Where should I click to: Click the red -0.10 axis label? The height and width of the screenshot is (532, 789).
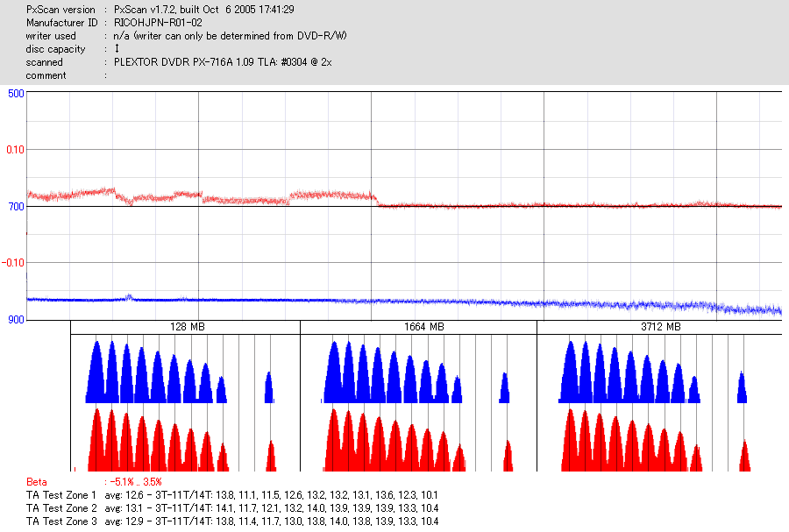click(13, 262)
